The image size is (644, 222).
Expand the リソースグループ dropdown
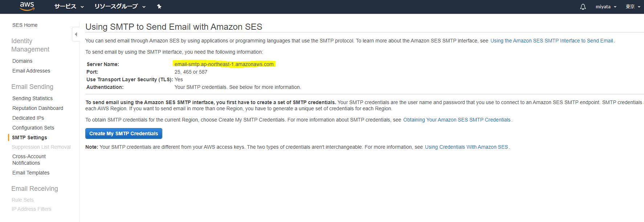[120, 7]
